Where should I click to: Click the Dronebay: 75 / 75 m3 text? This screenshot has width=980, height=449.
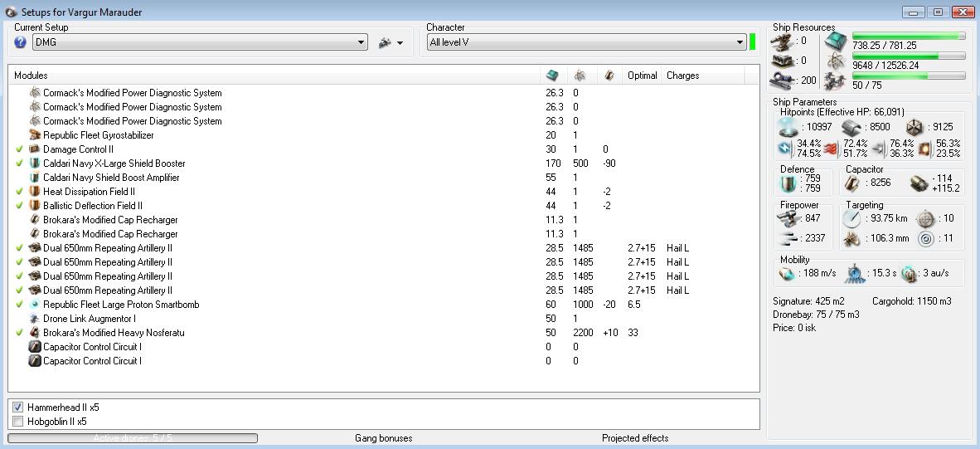(x=816, y=315)
